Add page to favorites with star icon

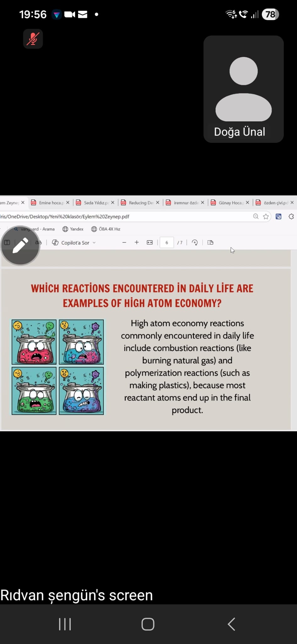(266, 216)
